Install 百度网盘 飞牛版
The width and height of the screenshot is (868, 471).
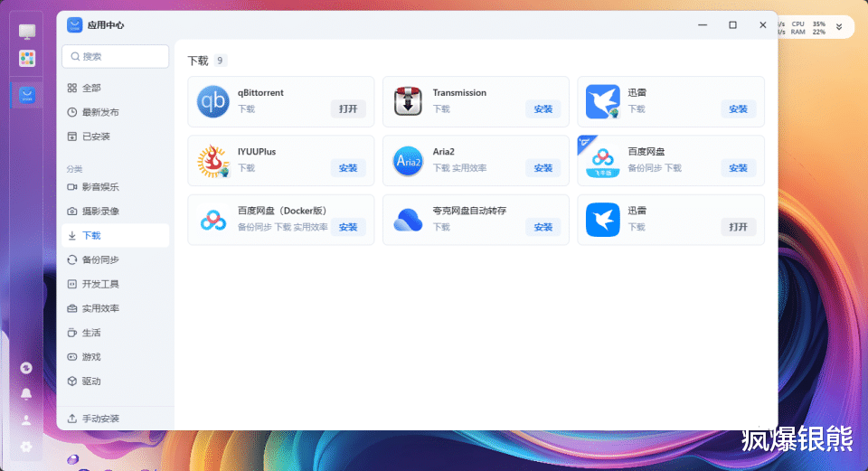tap(738, 168)
